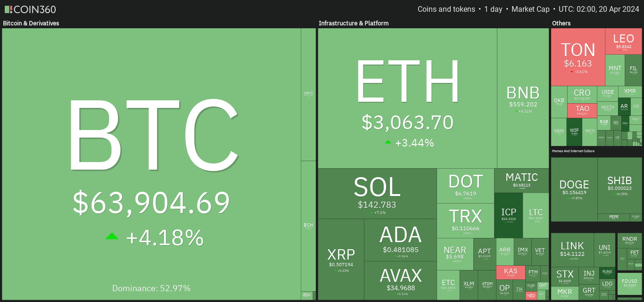Select the BNB tile

point(523,98)
